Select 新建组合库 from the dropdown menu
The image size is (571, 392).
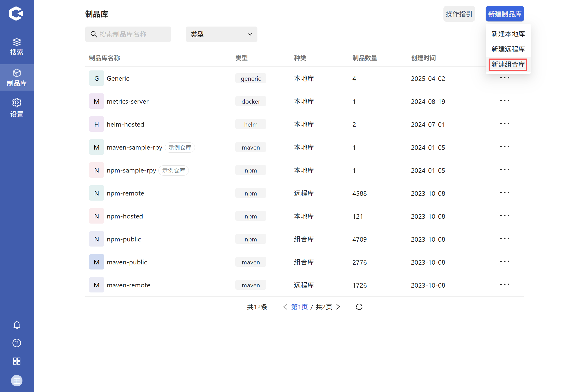click(x=508, y=65)
